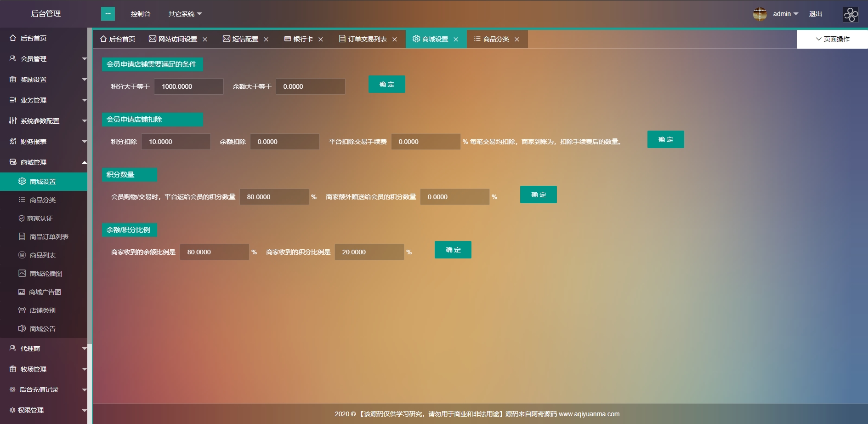Expand the 系统参数配置 sidebar menu
Screen dimensions: 868x424
(x=44, y=121)
